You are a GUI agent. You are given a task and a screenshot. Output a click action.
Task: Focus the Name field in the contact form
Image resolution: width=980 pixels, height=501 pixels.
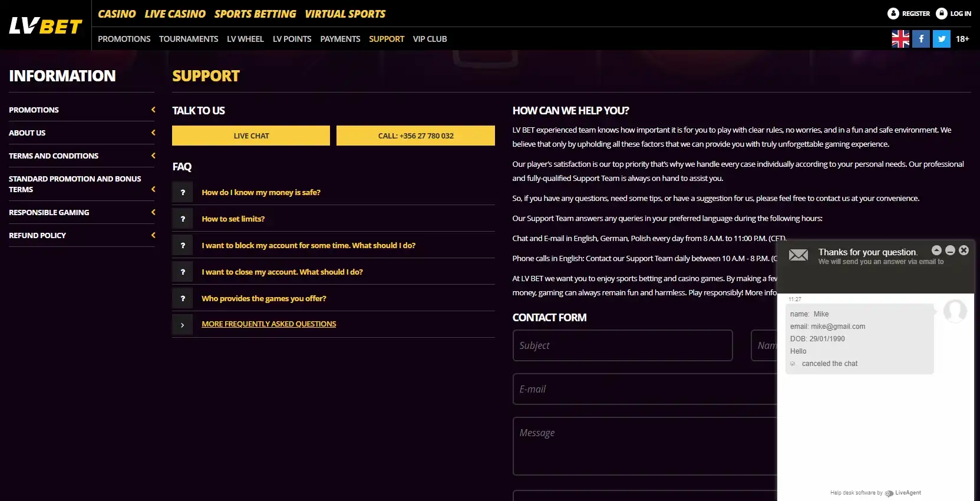(x=764, y=345)
